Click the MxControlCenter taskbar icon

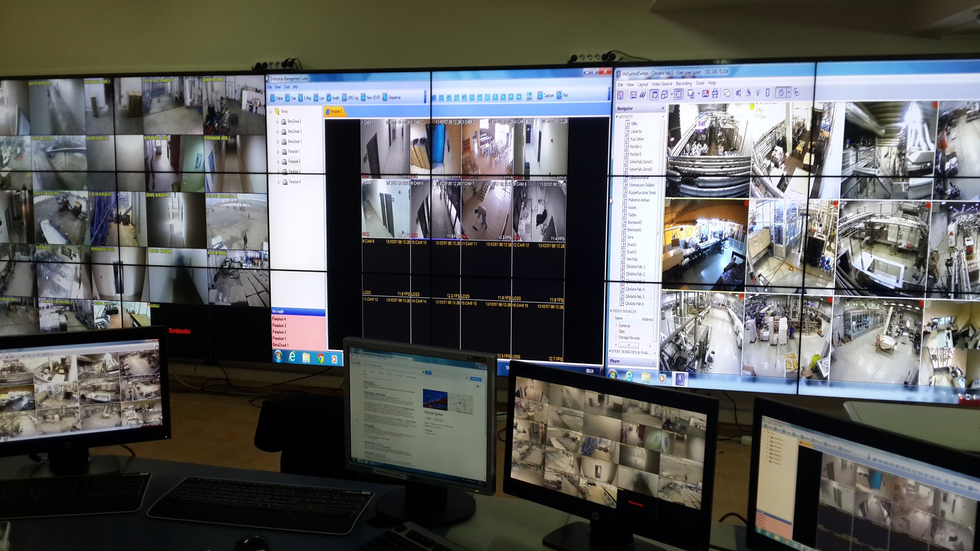680,379
